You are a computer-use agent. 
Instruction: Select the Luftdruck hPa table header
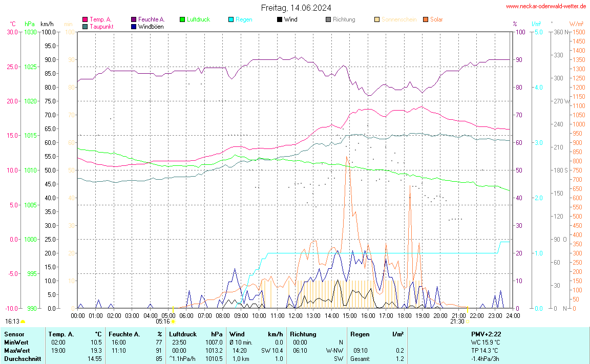(x=196, y=334)
